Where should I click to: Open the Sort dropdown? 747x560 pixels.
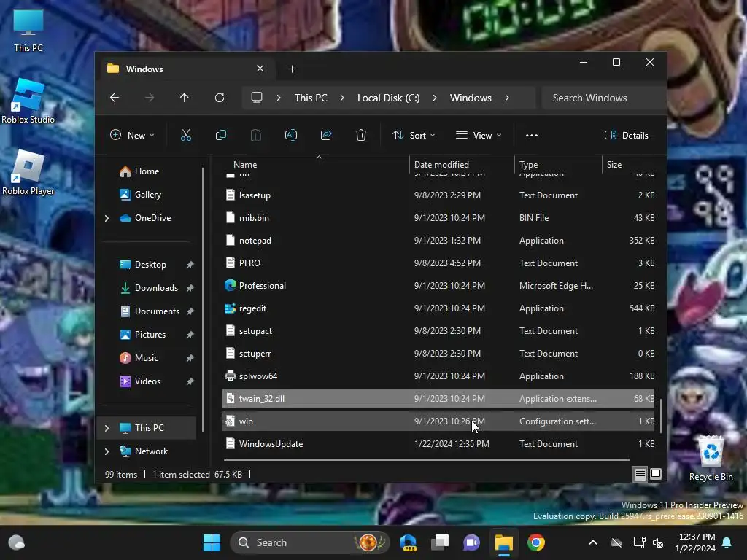pos(414,135)
